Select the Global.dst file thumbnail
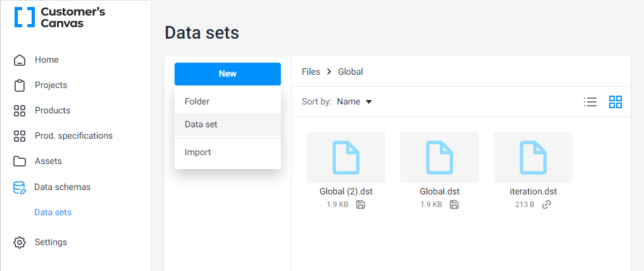Screen dimensions: 644x271 [x=440, y=158]
